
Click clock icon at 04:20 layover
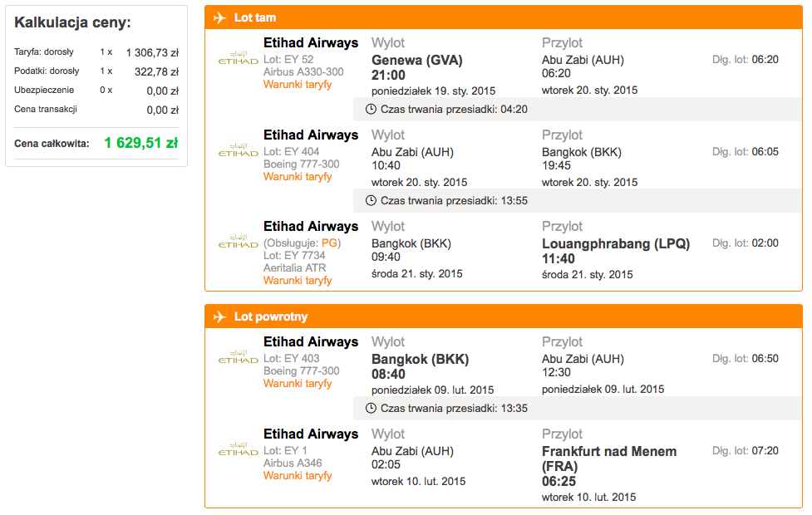371,109
